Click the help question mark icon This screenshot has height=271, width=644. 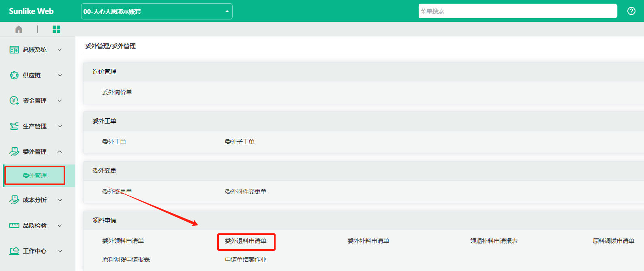click(x=631, y=11)
